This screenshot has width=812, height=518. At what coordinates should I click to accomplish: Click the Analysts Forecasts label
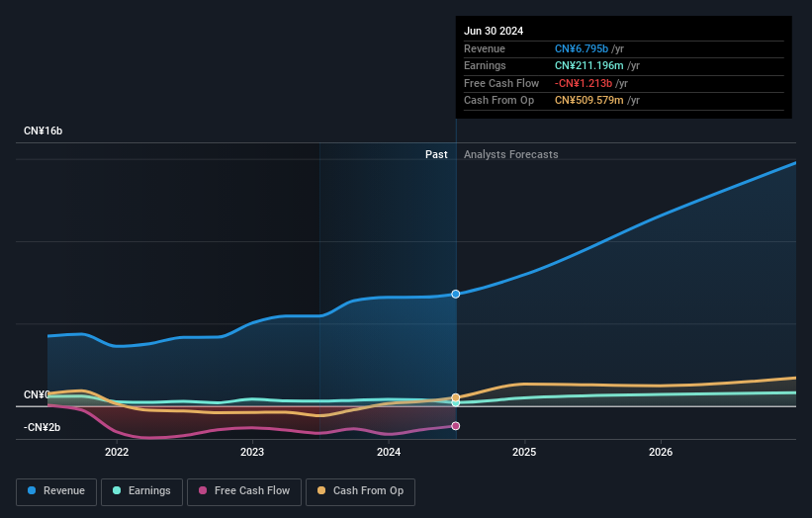coord(511,155)
